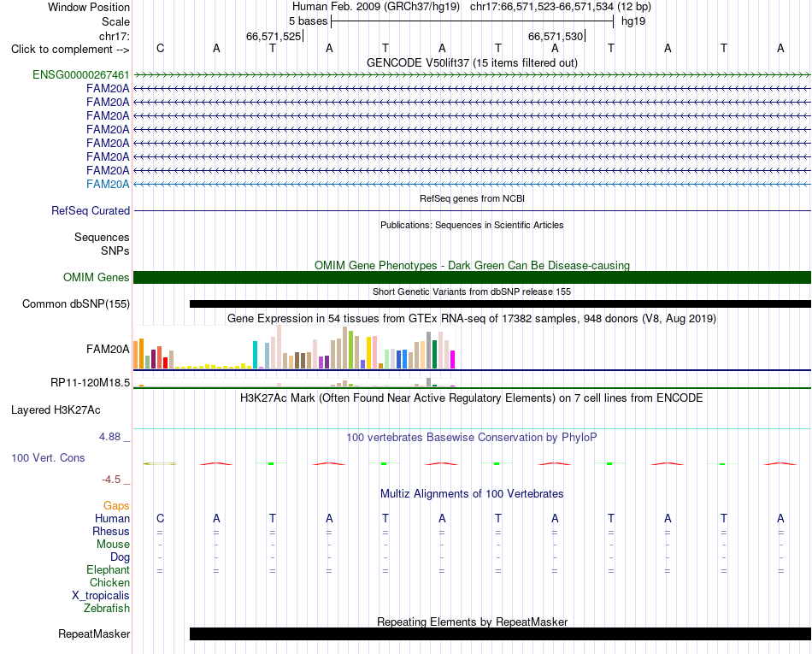Open 'Short Genetic Variants from dbSNP release 155'

pyautogui.click(x=472, y=292)
